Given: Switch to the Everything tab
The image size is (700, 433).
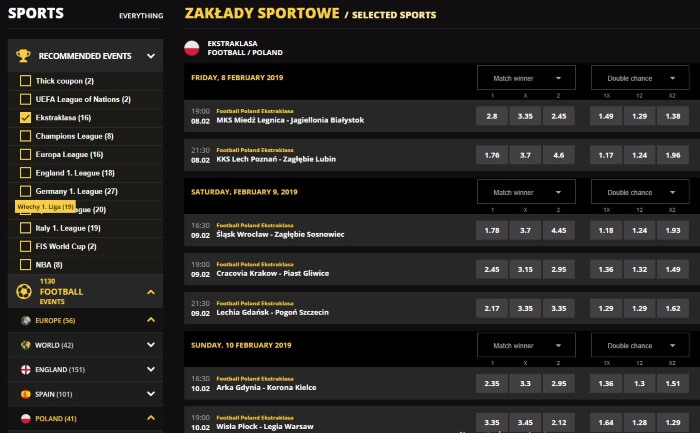Looking at the screenshot, I should tap(140, 16).
